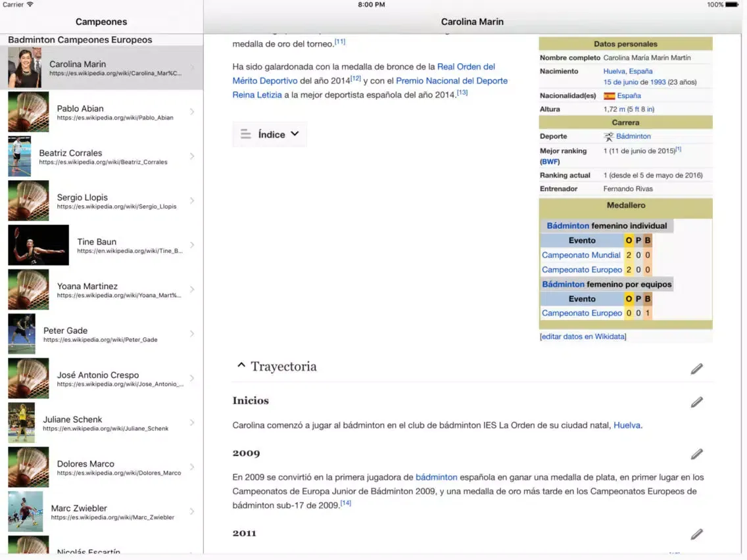Image resolution: width=747 pixels, height=560 pixels.
Task: Collapse the Trayectoria section chevron
Action: 241,365
